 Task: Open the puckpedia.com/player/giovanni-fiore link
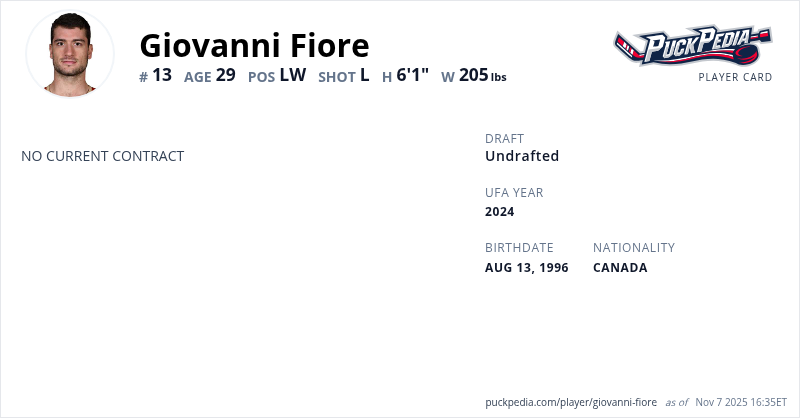tap(571, 402)
